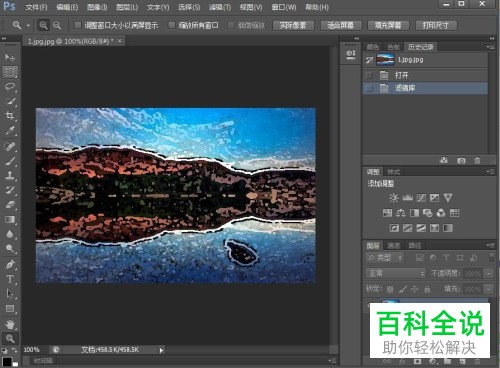The image size is (500, 368).
Task: Swap foreground and background colors
Action: pyautogui.click(x=14, y=351)
